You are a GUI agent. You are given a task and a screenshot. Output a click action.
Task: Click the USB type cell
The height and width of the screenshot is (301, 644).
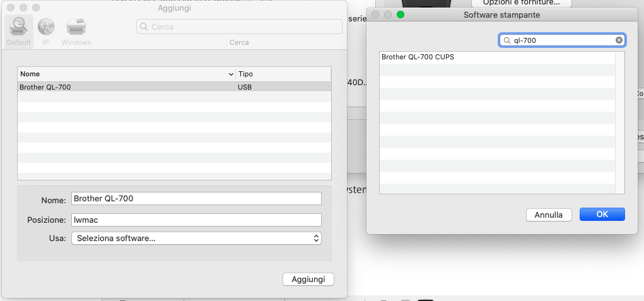tap(245, 87)
